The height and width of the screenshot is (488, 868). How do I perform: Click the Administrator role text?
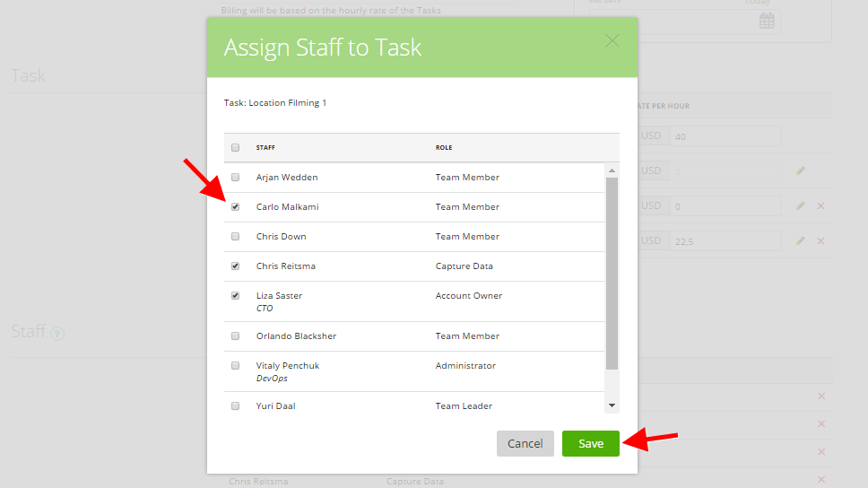[x=465, y=366]
